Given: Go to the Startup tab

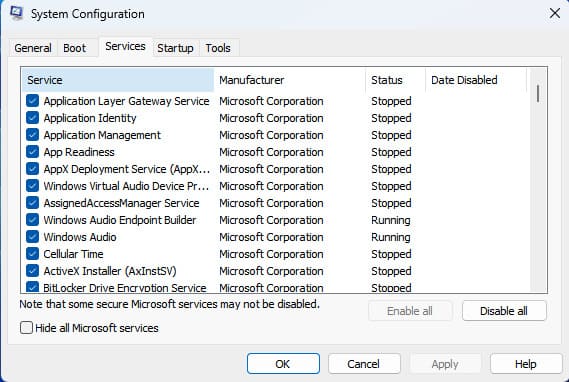Looking at the screenshot, I should click(175, 48).
